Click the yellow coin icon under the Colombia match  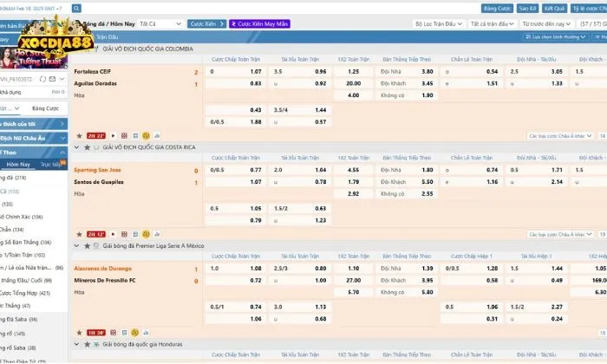pyautogui.click(x=146, y=136)
